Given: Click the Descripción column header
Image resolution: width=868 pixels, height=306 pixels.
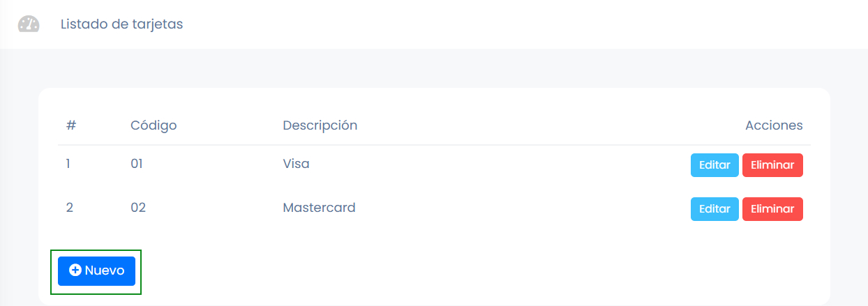Looking at the screenshot, I should (320, 125).
